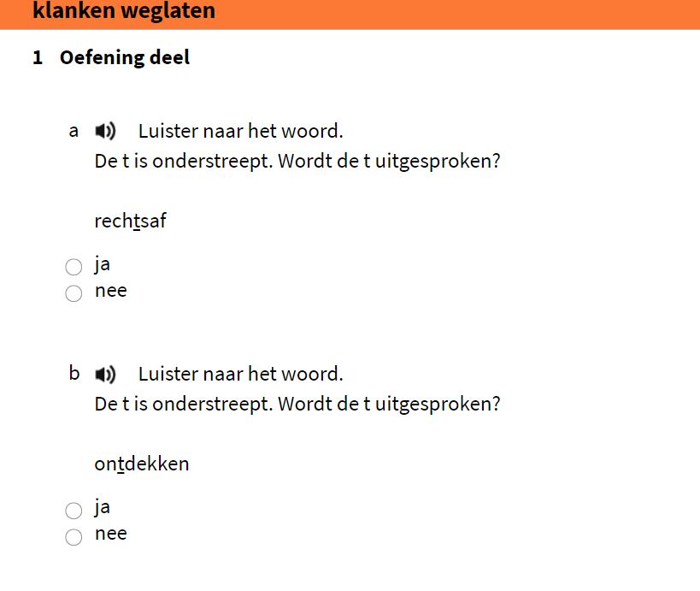Viewport: 700px width, 591px height.
Task: Click 'Luister naar het woord.' in question a
Action: pos(241,132)
